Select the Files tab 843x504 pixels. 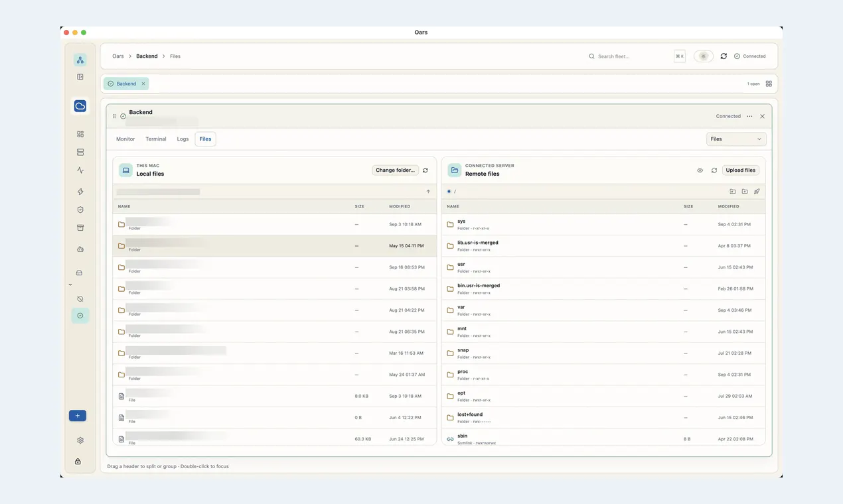point(205,139)
